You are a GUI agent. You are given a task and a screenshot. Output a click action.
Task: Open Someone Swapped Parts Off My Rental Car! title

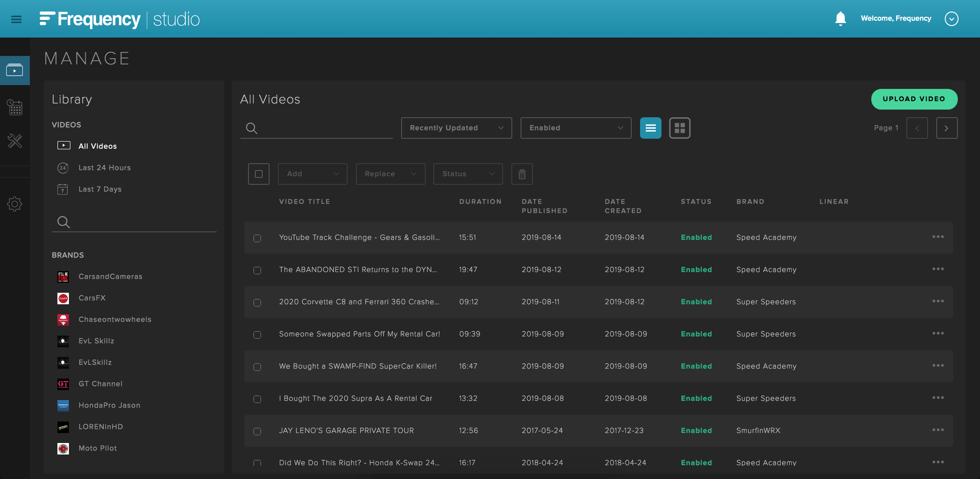(359, 334)
